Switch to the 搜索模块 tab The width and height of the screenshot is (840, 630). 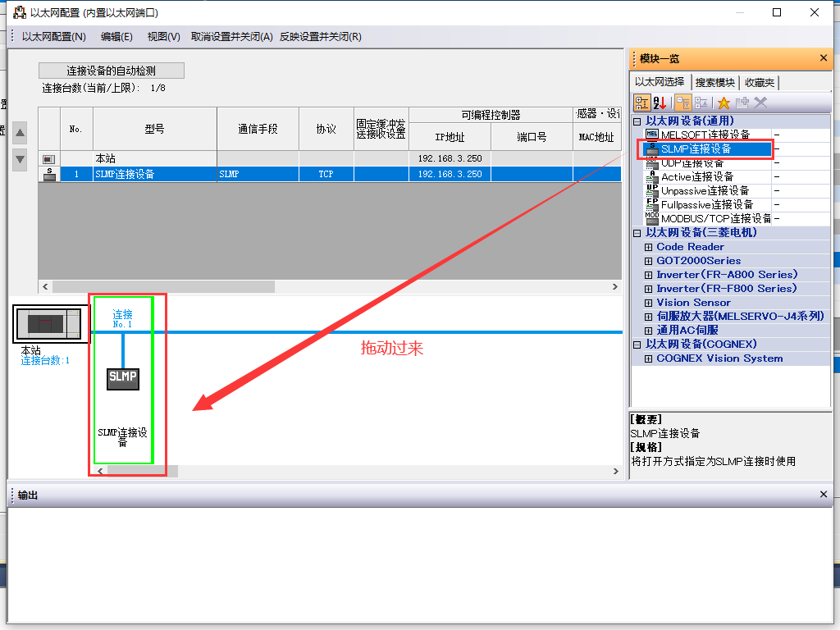click(714, 83)
